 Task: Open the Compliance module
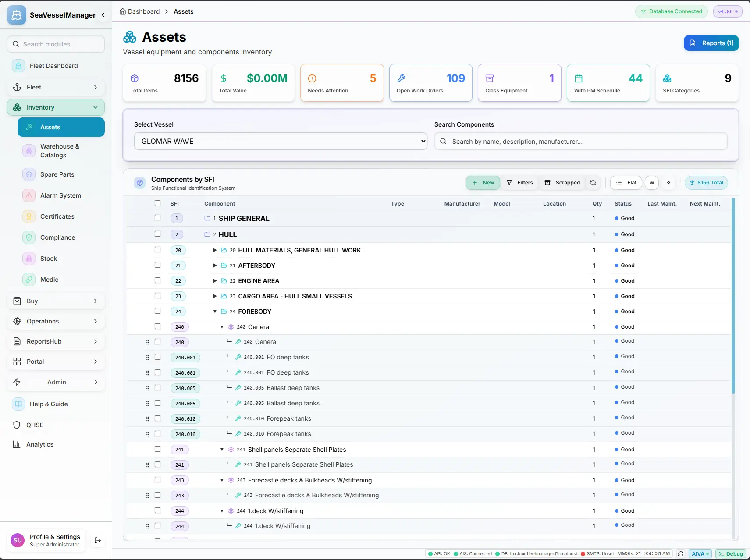coord(61,237)
